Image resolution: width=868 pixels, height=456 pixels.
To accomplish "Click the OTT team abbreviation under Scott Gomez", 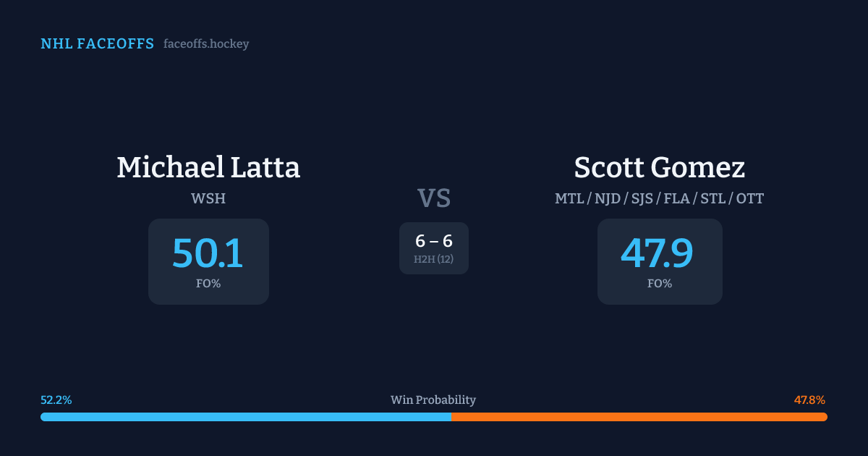I will pos(750,198).
